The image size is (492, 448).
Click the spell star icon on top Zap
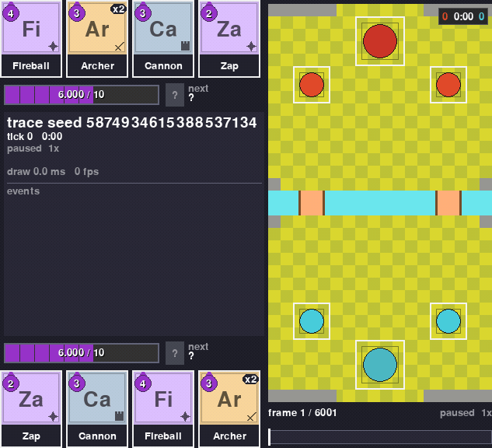click(x=251, y=47)
